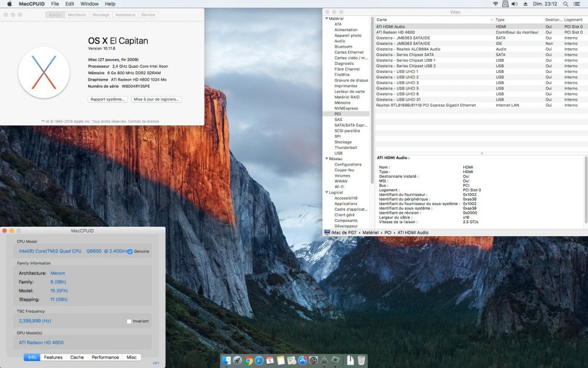Select Giesteira - Realtek ALC889A Audio row
Image resolution: width=588 pixels, height=368 pixels.
click(481, 49)
